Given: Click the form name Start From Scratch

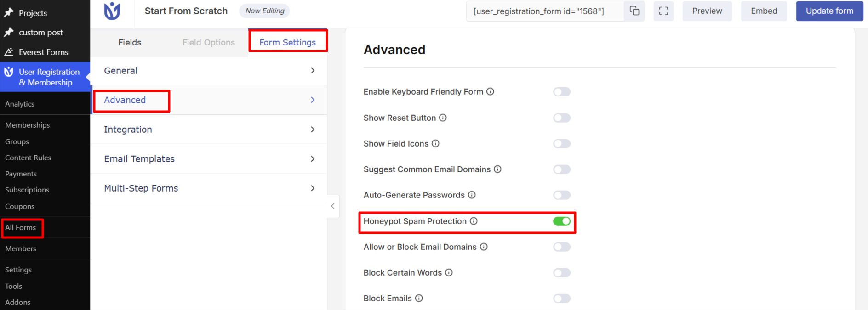Looking at the screenshot, I should point(186,11).
